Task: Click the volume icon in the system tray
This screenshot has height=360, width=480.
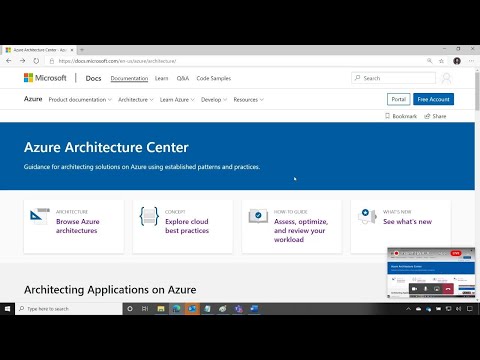Action: (x=459, y=309)
